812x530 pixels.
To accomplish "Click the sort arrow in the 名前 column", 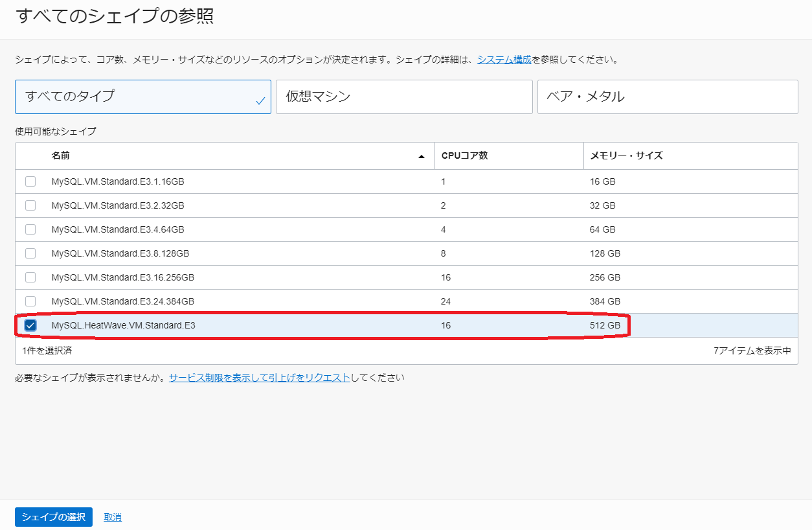I will coord(422,156).
